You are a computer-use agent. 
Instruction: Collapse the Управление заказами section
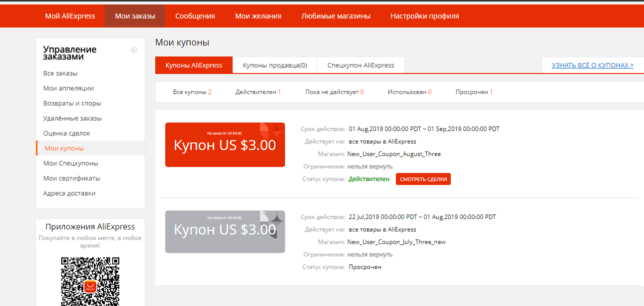134,50
